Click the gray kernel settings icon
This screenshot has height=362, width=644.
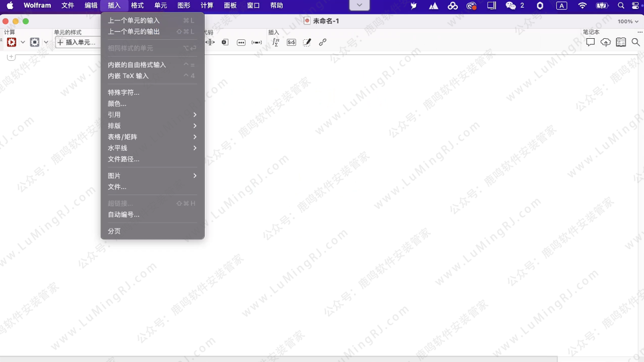[35, 42]
